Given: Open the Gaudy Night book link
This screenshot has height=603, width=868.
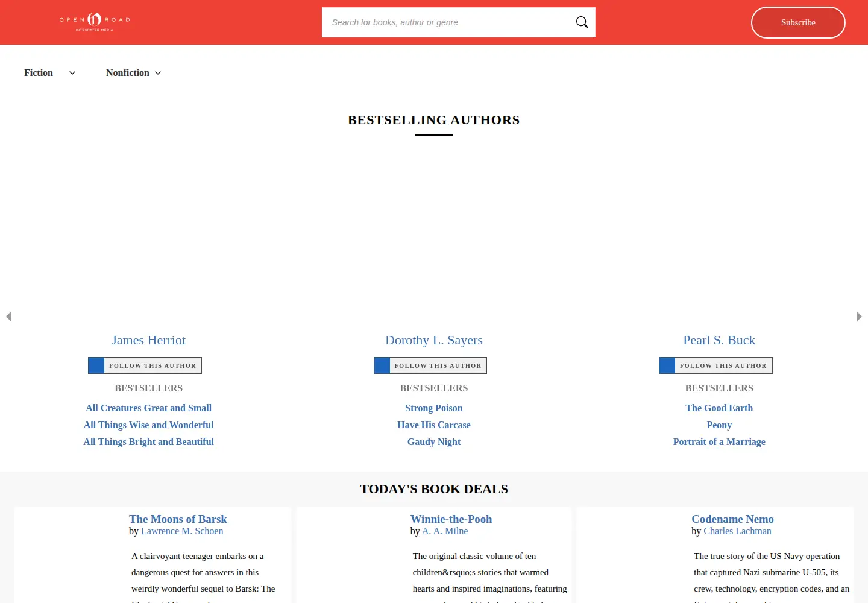Looking at the screenshot, I should tap(434, 442).
